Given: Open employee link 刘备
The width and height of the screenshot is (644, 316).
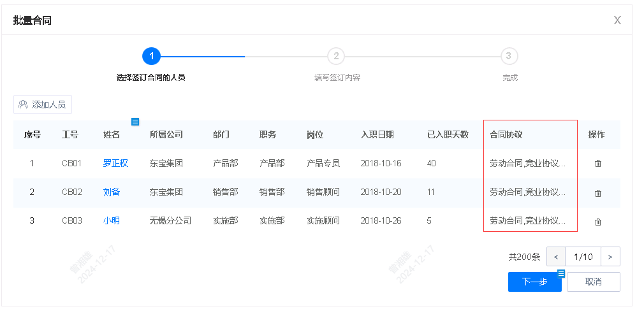Looking at the screenshot, I should 112,192.
